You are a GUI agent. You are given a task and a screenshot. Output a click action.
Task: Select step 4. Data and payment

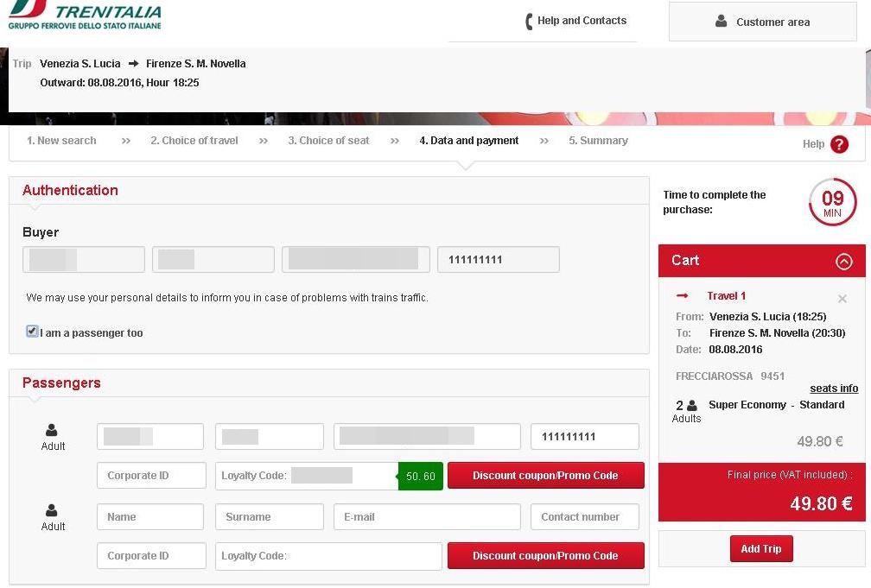pos(469,141)
